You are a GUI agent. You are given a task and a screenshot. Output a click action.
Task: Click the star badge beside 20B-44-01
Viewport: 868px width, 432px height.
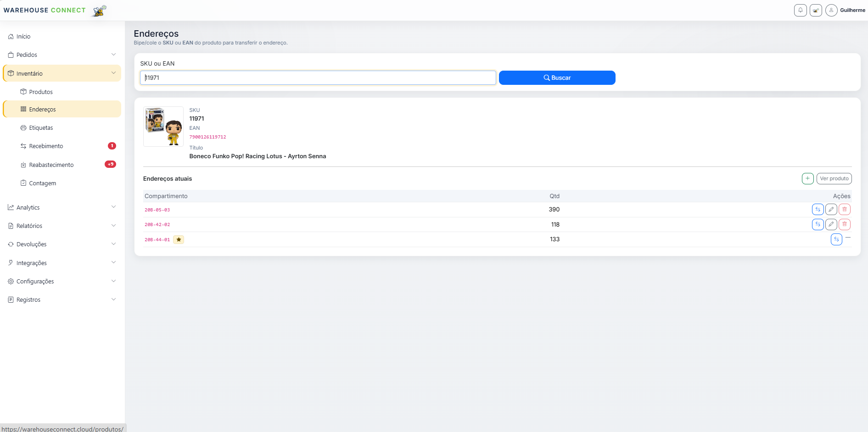coord(179,239)
